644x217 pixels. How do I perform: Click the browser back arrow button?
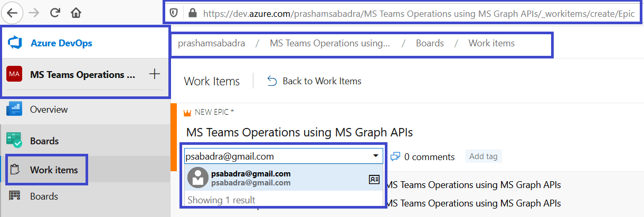coord(13,13)
